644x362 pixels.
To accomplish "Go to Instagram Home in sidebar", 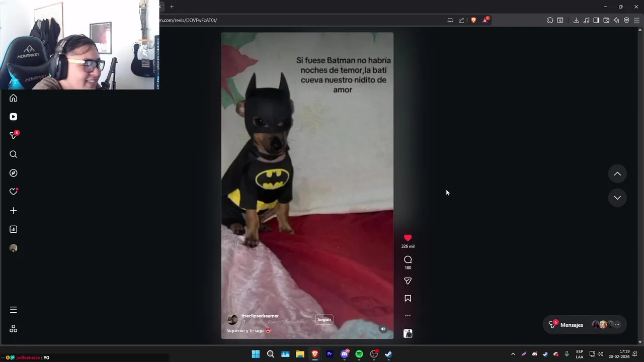I will pyautogui.click(x=14, y=98).
